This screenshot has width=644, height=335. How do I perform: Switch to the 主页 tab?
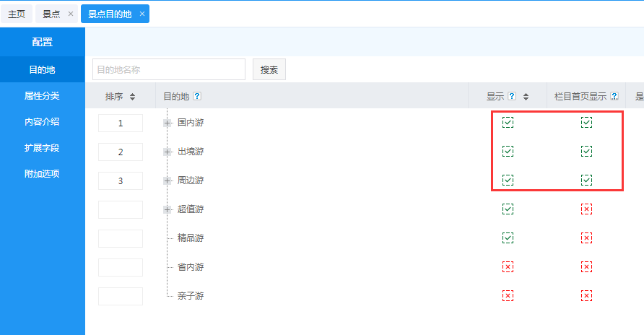16,14
